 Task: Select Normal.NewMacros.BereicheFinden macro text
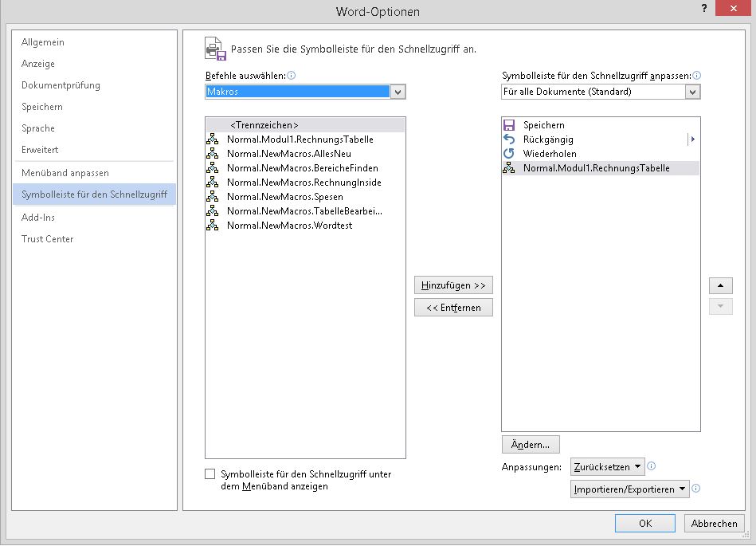[x=302, y=168]
